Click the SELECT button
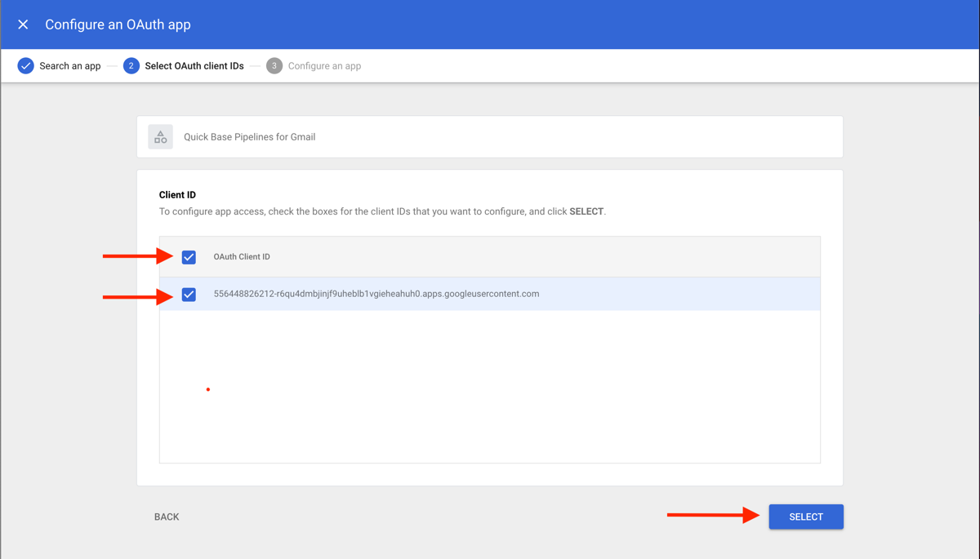 (x=806, y=517)
